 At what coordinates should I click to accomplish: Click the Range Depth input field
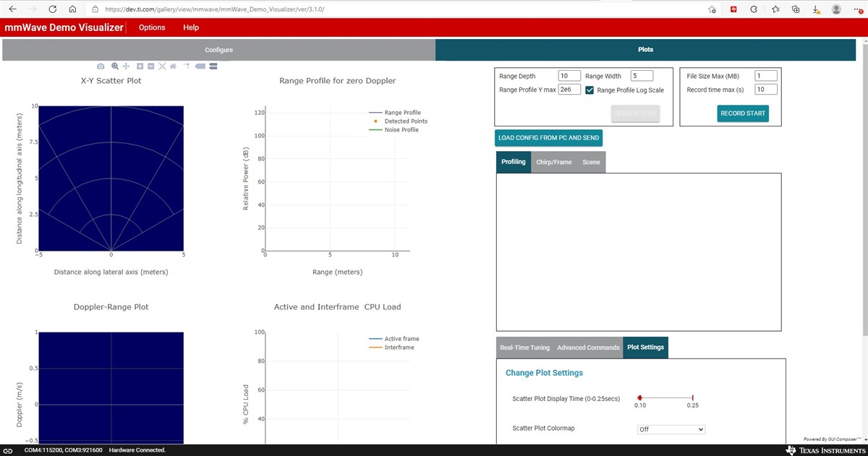pyautogui.click(x=569, y=76)
